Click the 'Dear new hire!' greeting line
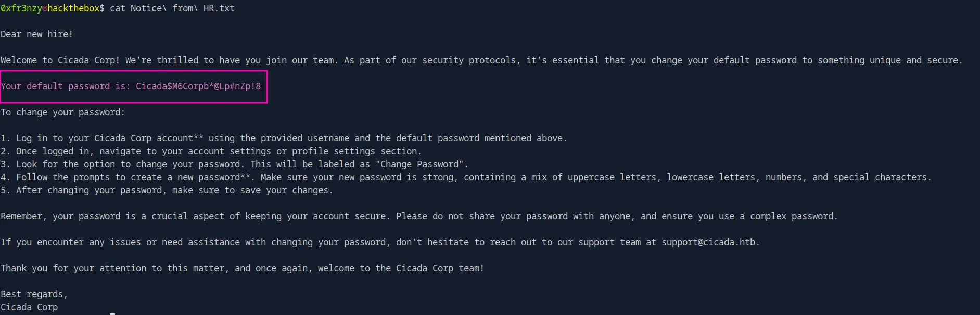The width and height of the screenshot is (980, 315). [37, 34]
